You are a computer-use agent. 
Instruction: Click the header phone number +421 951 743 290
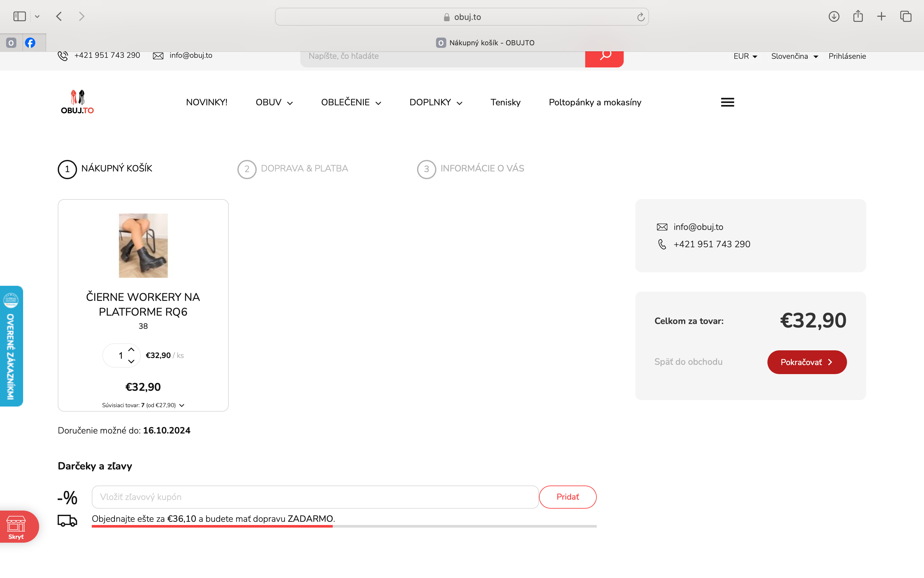click(x=107, y=56)
